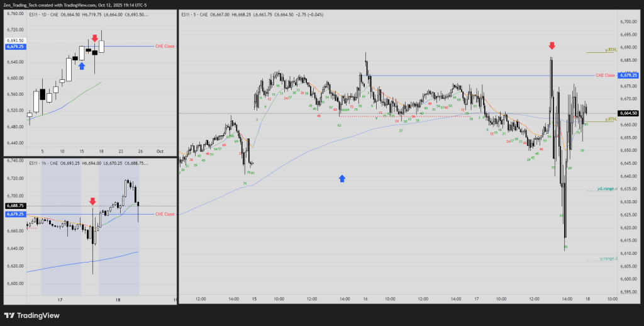Click the ES1! 5 CME title on main chart
Image resolution: width=644 pixels, height=326 pixels.
[x=199, y=13]
